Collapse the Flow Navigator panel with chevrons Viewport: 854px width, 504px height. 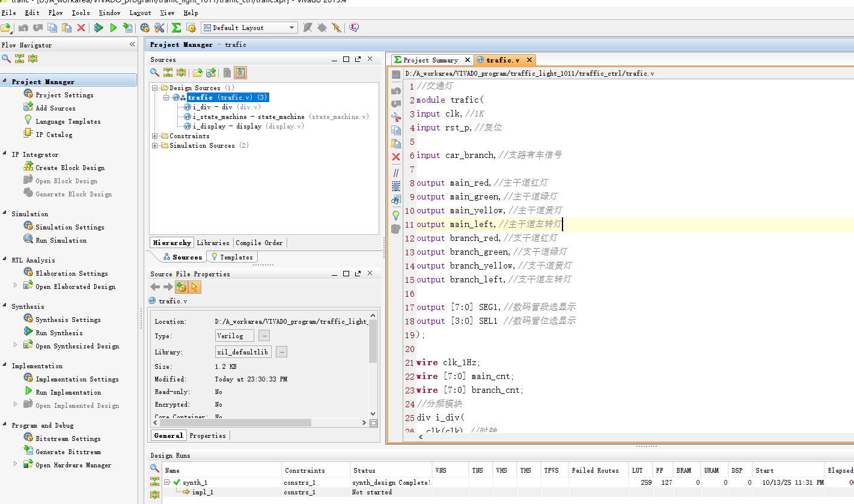tap(132, 44)
